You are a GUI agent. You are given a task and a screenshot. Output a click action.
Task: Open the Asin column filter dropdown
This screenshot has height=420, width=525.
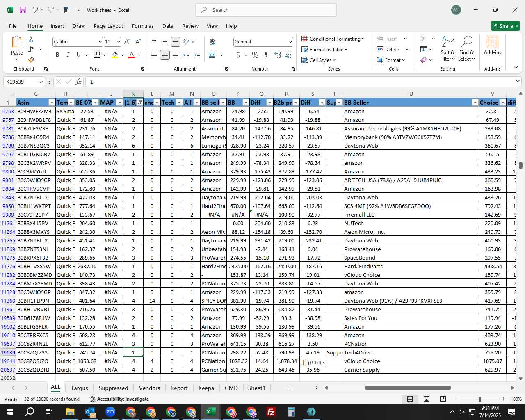pyautogui.click(x=52, y=103)
